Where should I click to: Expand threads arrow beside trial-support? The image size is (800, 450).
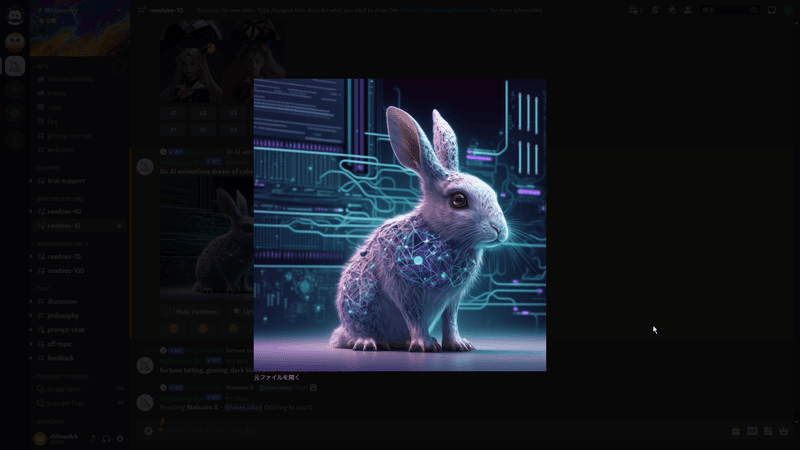tap(31, 181)
